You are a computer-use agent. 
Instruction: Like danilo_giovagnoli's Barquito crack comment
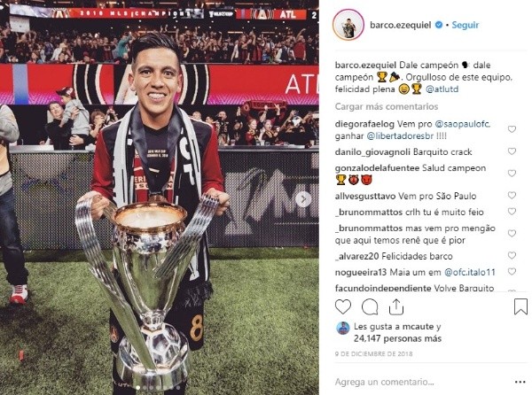512,151
